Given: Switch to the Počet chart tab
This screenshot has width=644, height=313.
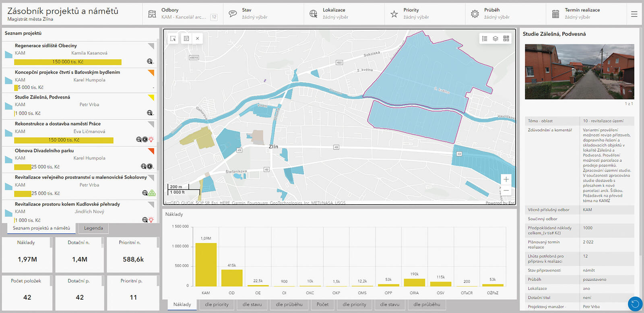Looking at the screenshot, I should click(322, 305).
